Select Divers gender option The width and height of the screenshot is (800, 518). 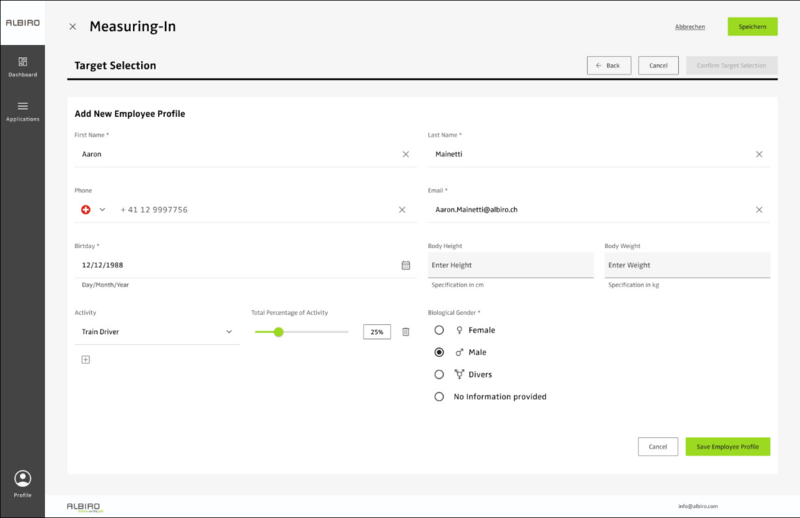(x=439, y=375)
